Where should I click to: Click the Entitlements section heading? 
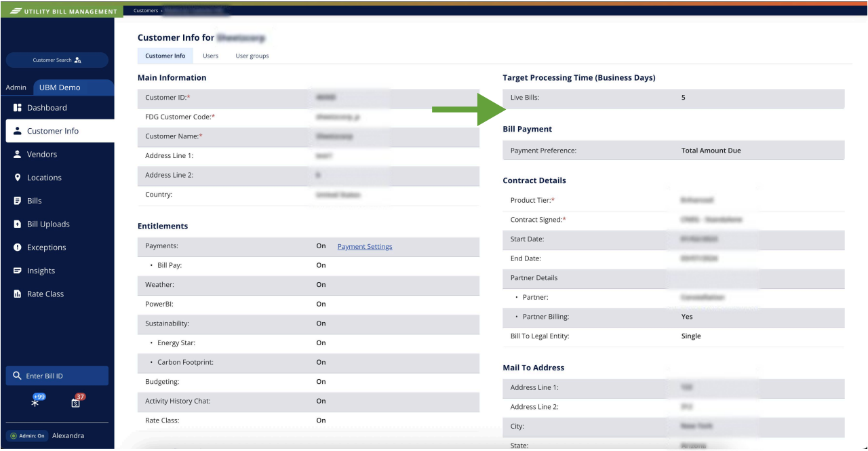(163, 226)
